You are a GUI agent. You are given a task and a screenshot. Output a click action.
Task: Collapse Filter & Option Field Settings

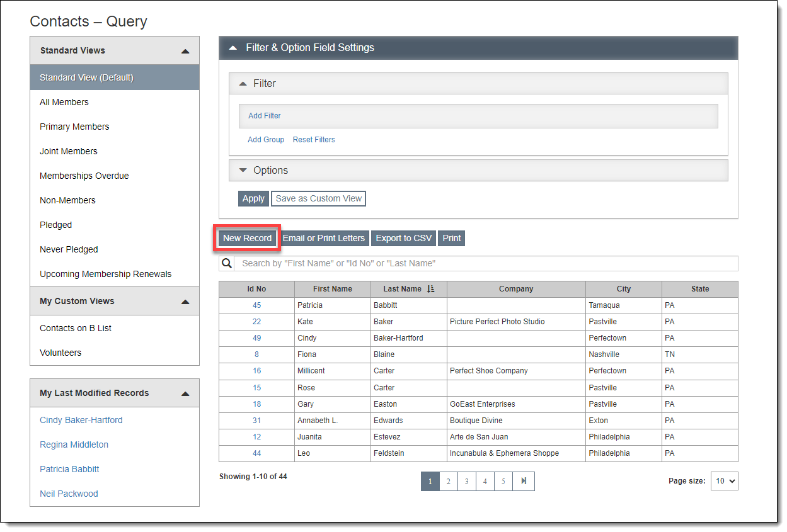tap(233, 48)
